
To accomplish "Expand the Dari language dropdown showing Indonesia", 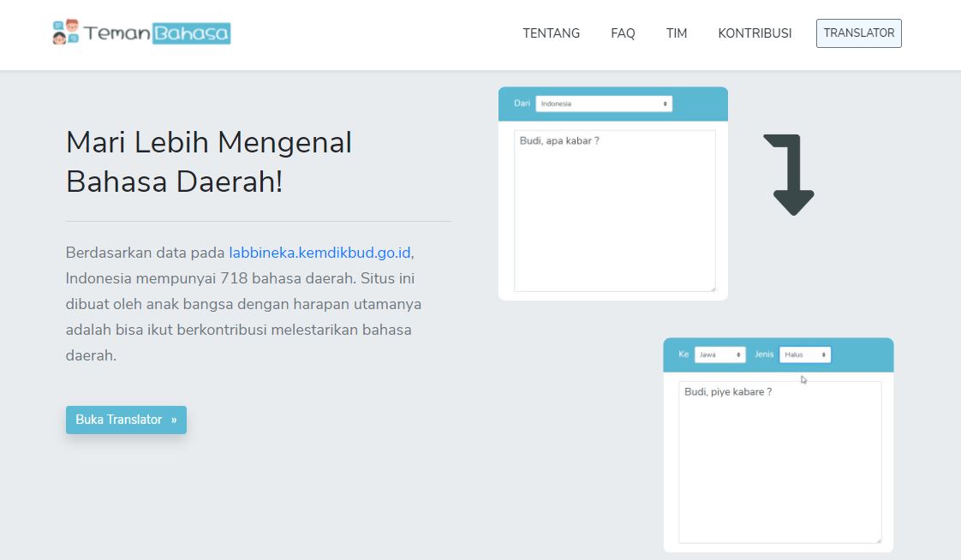I will pos(604,104).
